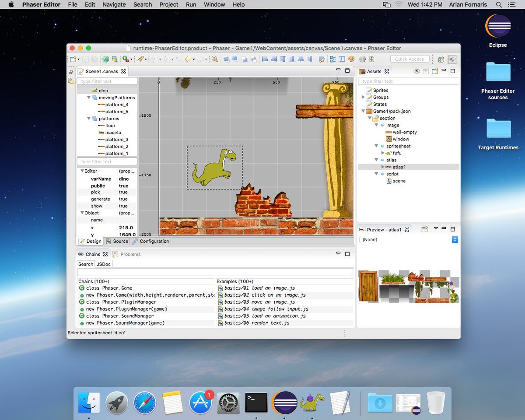Expand the fufu spritesheet node
Image resolution: width=525 pixels, height=420 pixels.
tap(383, 153)
